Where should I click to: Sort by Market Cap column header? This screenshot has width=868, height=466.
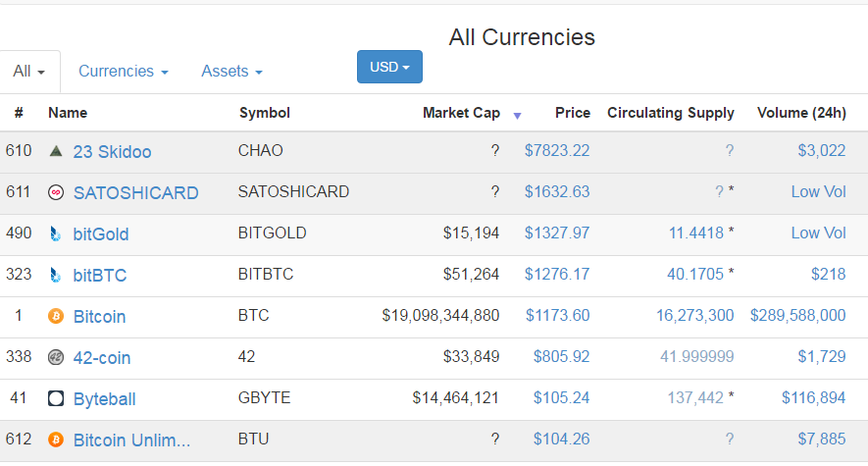pyautogui.click(x=461, y=113)
